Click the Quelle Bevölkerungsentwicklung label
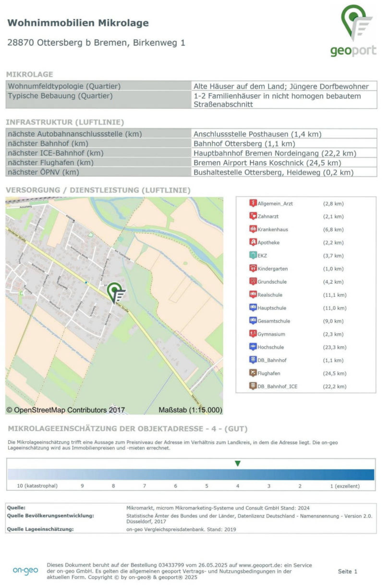 click(50, 516)
